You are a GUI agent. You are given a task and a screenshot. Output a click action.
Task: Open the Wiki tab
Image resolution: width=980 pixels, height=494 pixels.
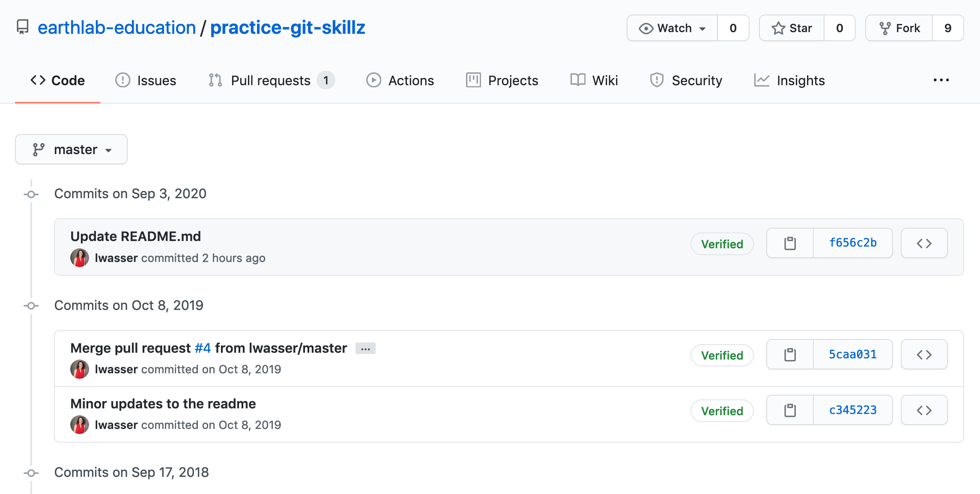pos(594,80)
